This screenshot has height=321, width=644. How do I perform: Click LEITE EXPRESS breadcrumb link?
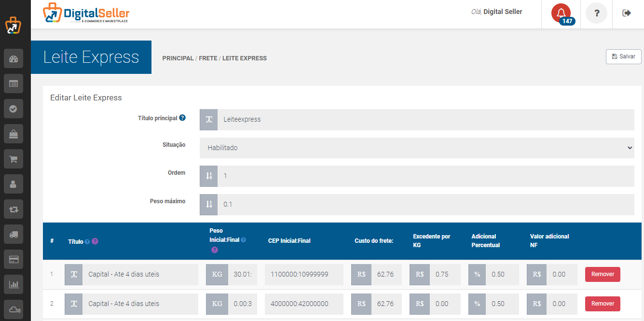pos(245,58)
